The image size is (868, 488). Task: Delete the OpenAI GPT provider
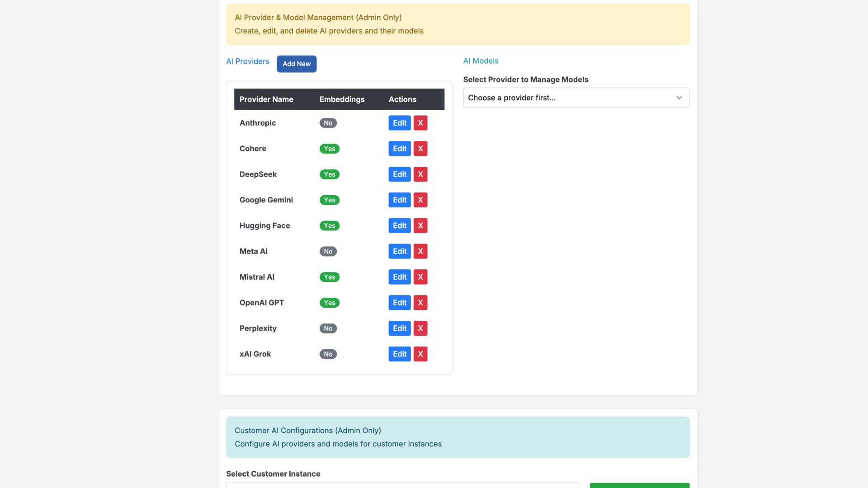click(x=420, y=303)
